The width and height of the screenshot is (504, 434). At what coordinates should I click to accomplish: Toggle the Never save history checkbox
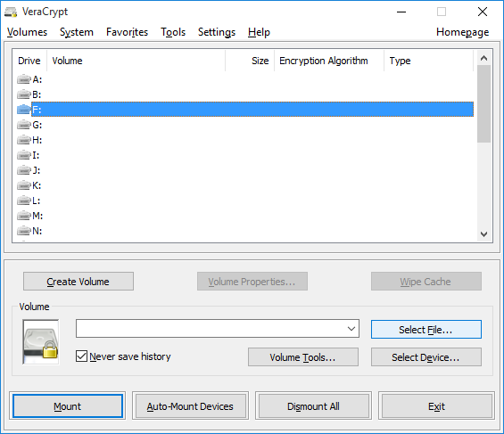click(x=81, y=356)
